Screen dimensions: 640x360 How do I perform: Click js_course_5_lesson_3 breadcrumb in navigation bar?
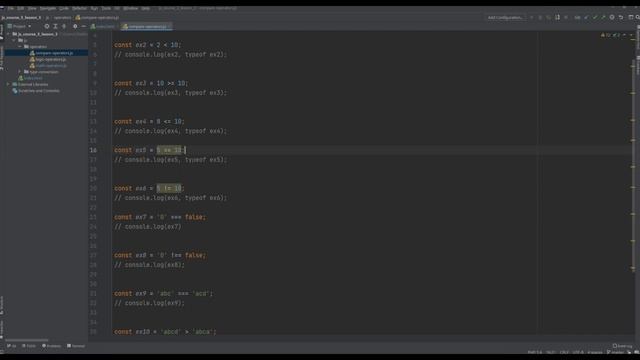pyautogui.click(x=21, y=18)
